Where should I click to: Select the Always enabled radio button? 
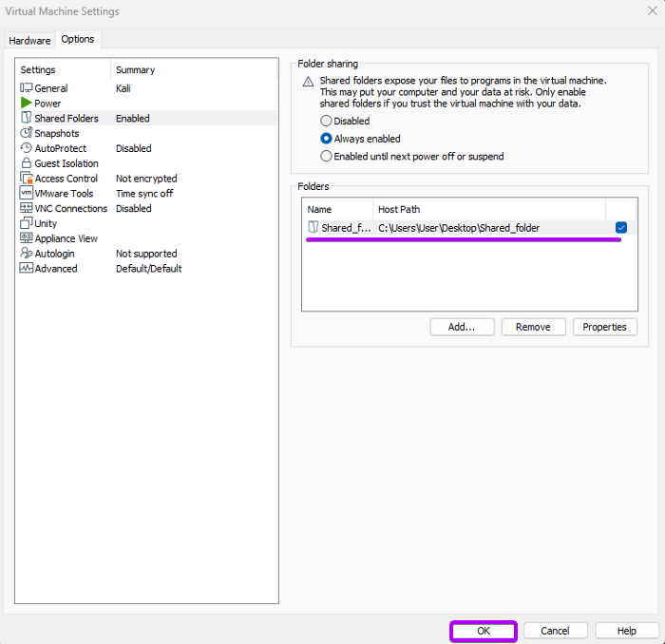tap(326, 139)
